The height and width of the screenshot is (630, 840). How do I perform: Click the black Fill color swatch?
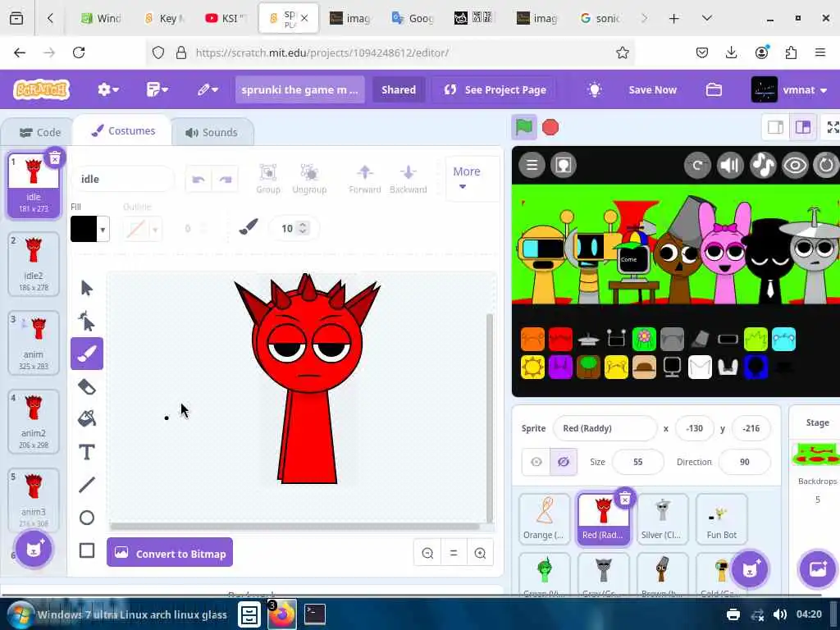pyautogui.click(x=84, y=230)
